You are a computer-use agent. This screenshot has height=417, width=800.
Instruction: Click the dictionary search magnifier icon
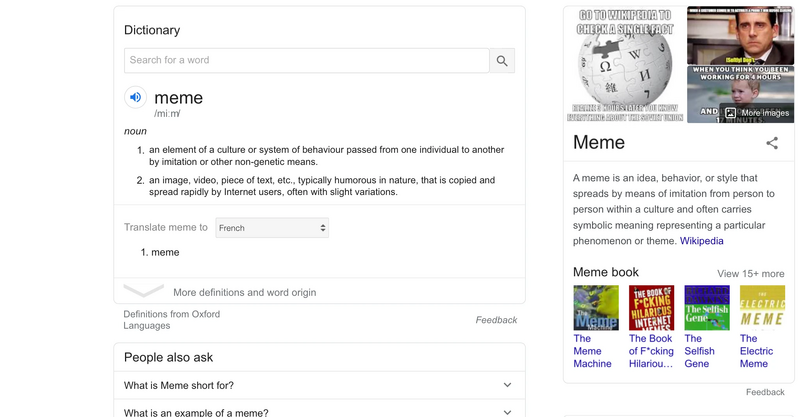point(502,61)
